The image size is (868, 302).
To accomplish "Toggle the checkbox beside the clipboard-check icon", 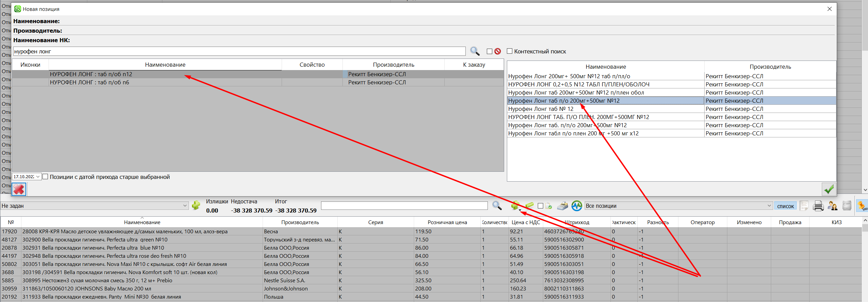I will click(541, 206).
